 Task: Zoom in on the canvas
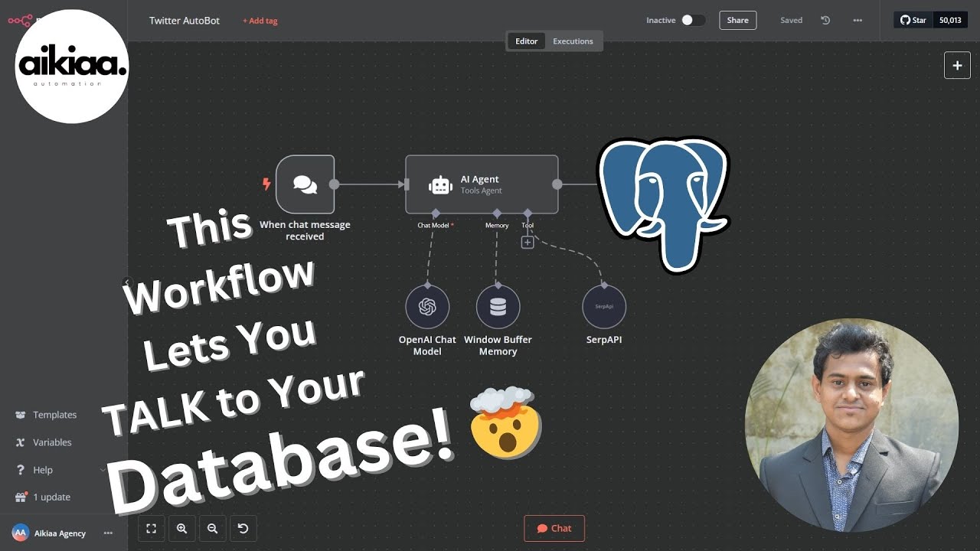(181, 528)
